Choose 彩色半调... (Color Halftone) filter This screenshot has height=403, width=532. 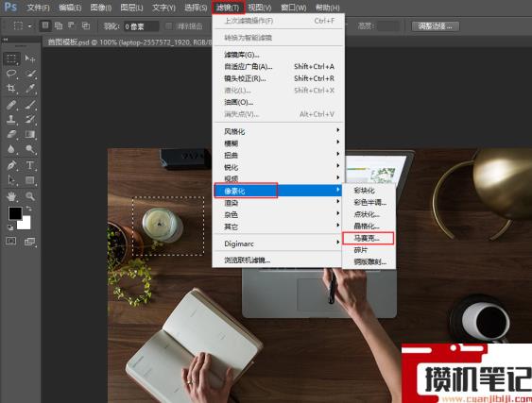point(369,202)
